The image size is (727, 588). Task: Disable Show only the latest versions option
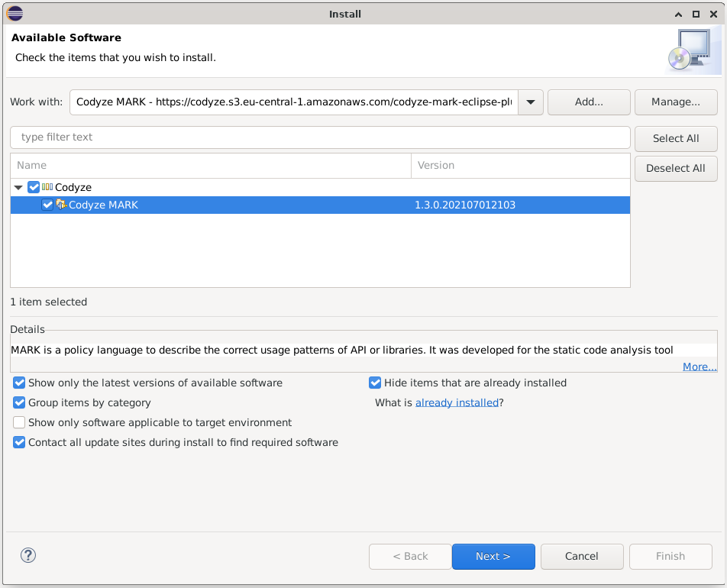pyautogui.click(x=20, y=383)
